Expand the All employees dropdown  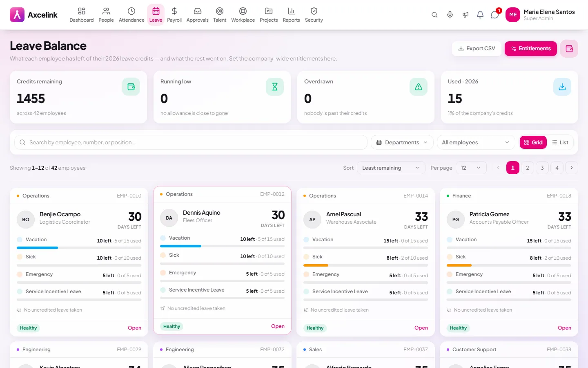coord(476,142)
